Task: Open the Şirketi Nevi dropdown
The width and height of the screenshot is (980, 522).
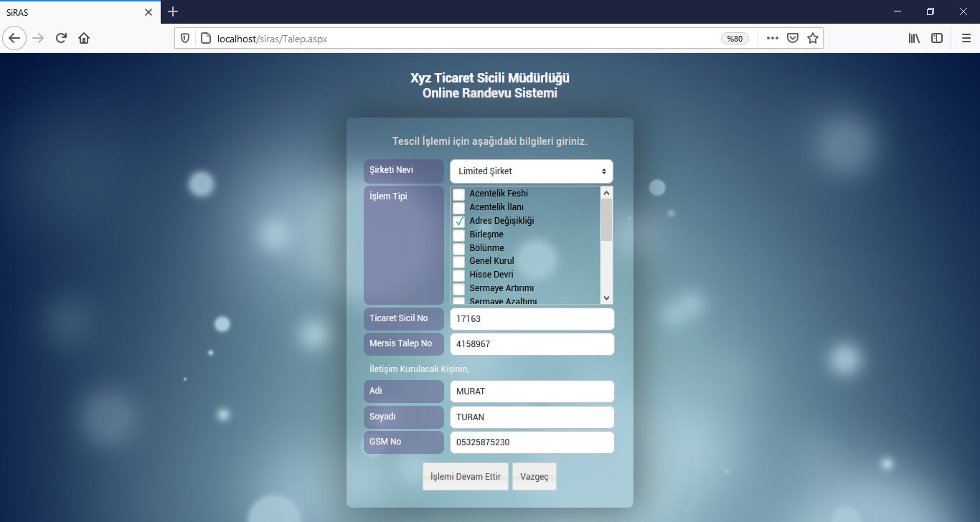Action: pos(531,171)
